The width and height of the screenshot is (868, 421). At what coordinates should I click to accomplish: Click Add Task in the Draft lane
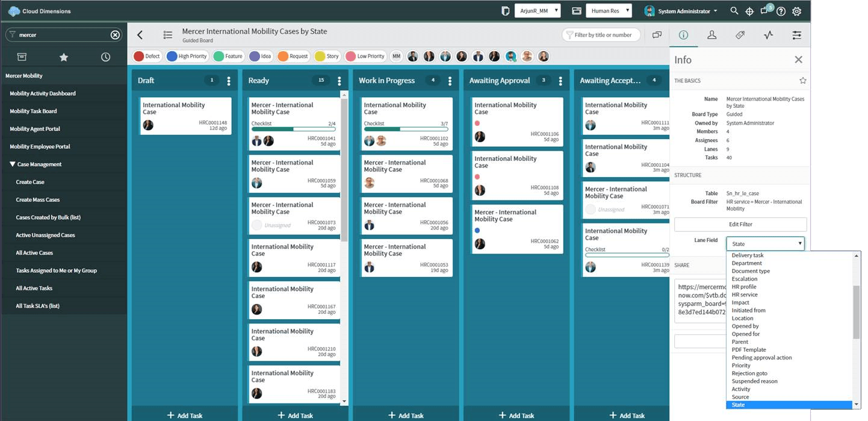click(185, 415)
